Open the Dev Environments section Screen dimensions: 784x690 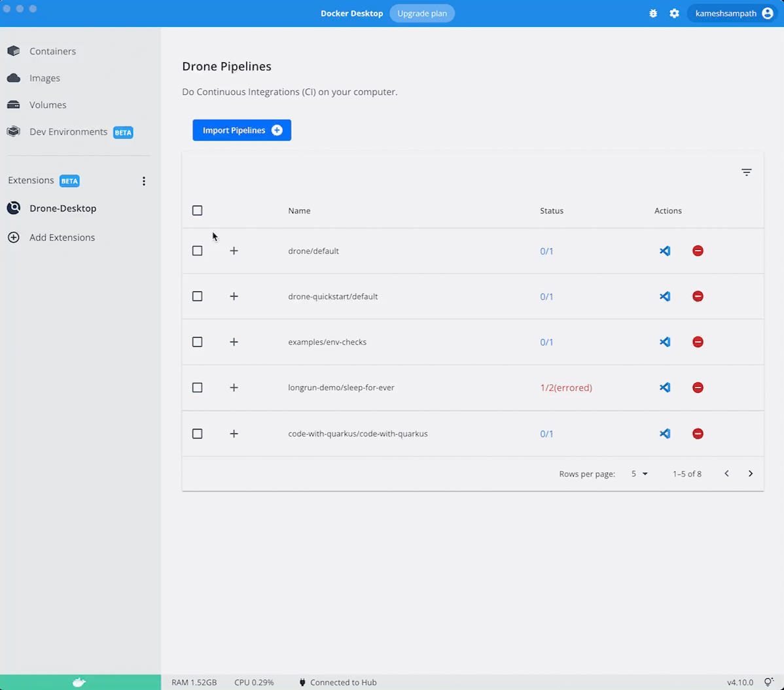coord(69,132)
